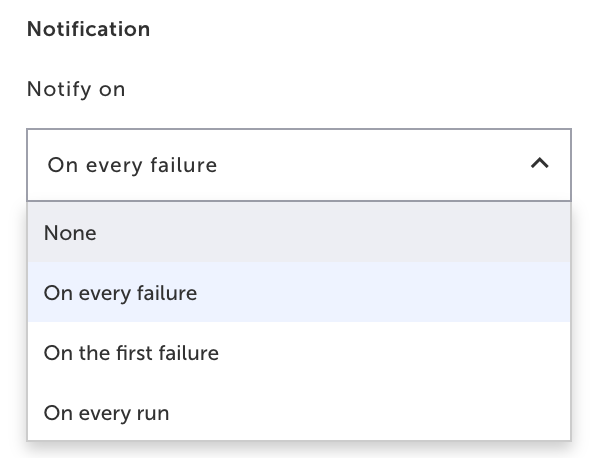This screenshot has height=458, width=602.
Task: Toggle the notification dropdown caret
Action: 539,164
